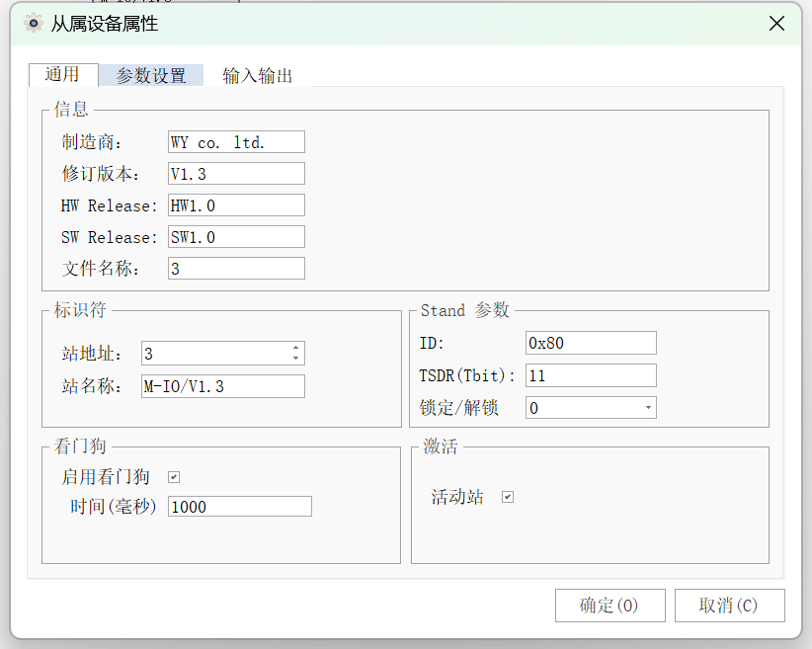Click the 文件名称 label
812x649 pixels.
click(x=101, y=269)
